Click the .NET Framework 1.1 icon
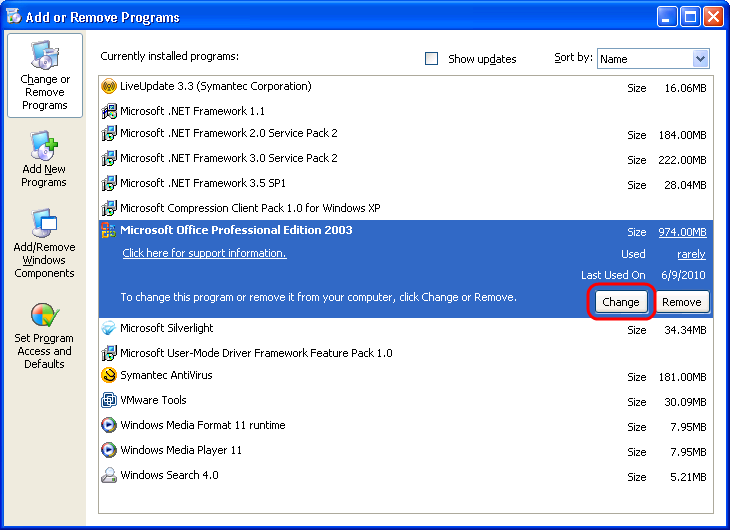Screen dimensions: 730x530 (x=109, y=111)
